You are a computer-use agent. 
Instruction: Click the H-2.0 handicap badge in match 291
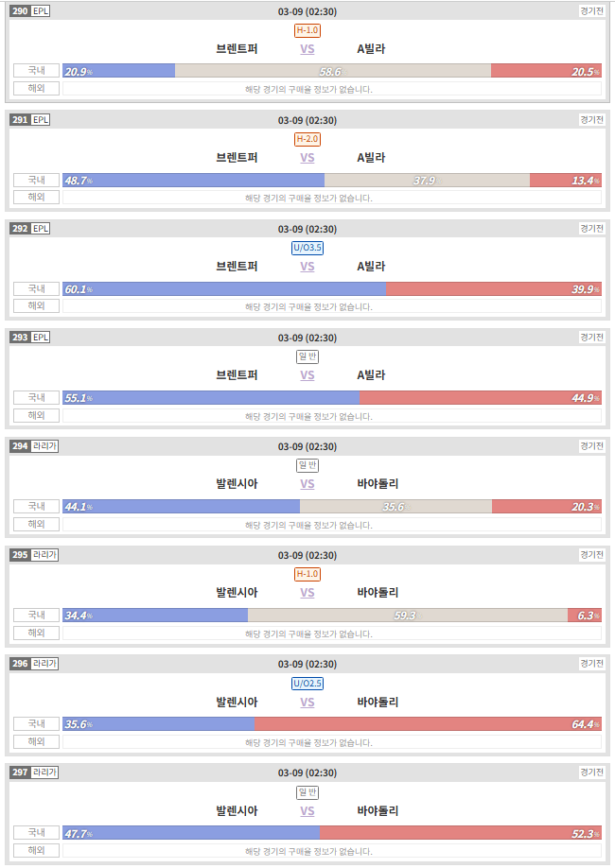click(x=307, y=139)
